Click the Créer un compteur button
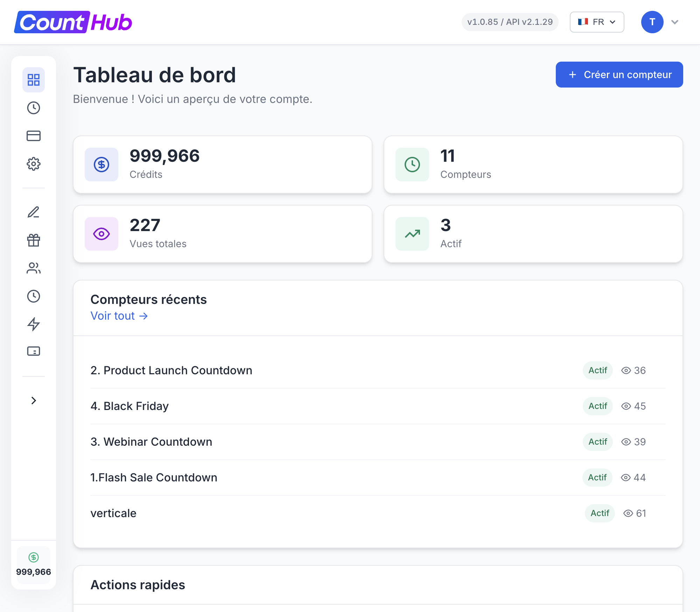This screenshot has width=700, height=612. [619, 75]
